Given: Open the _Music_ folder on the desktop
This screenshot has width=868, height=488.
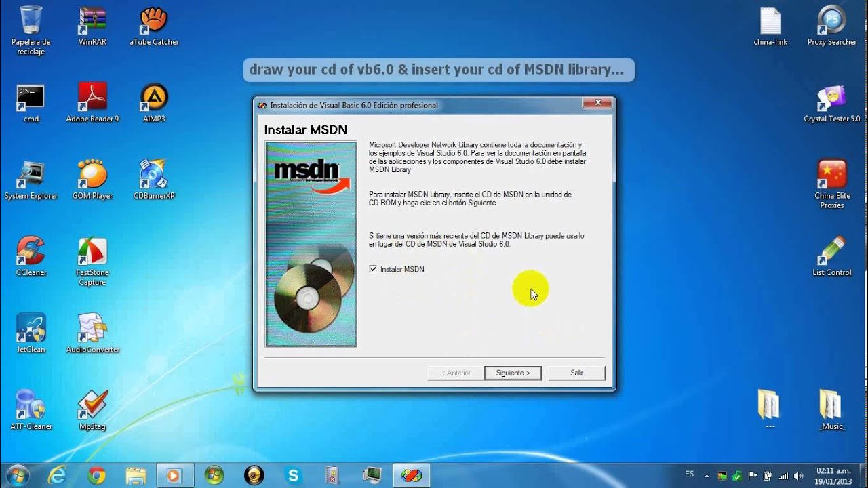Looking at the screenshot, I should [832, 411].
